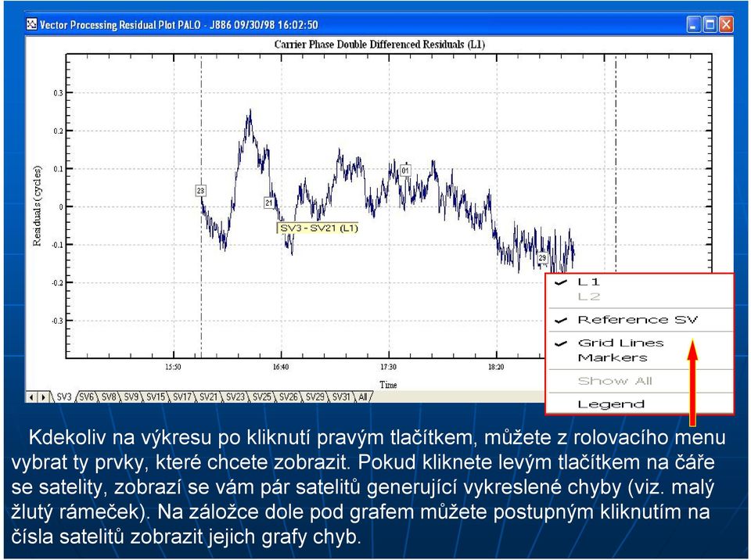
Task: Click the satellite 23 marker on plot
Action: click(x=201, y=191)
